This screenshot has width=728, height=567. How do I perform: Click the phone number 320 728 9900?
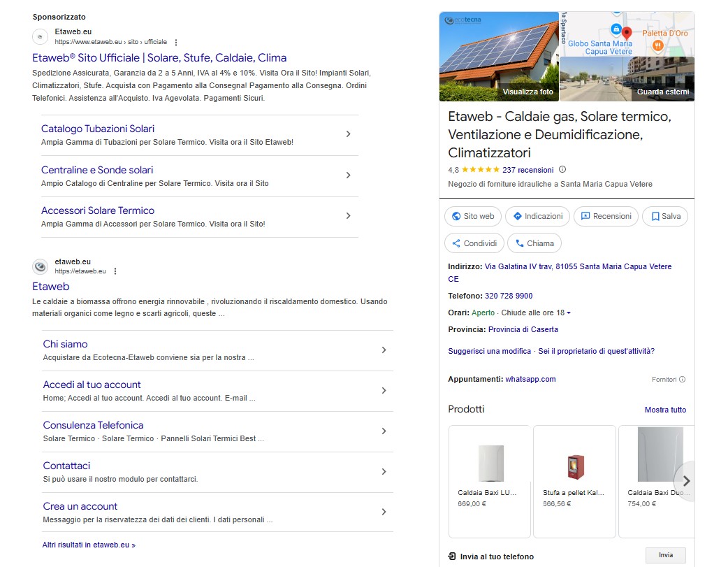[x=509, y=296]
